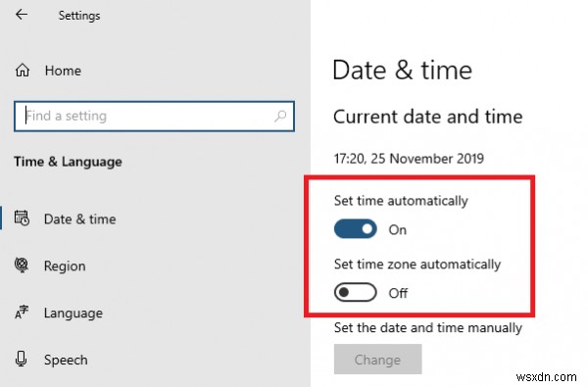Image resolution: width=588 pixels, height=387 pixels.
Task: Click the Region globe icon
Action: 22,266
